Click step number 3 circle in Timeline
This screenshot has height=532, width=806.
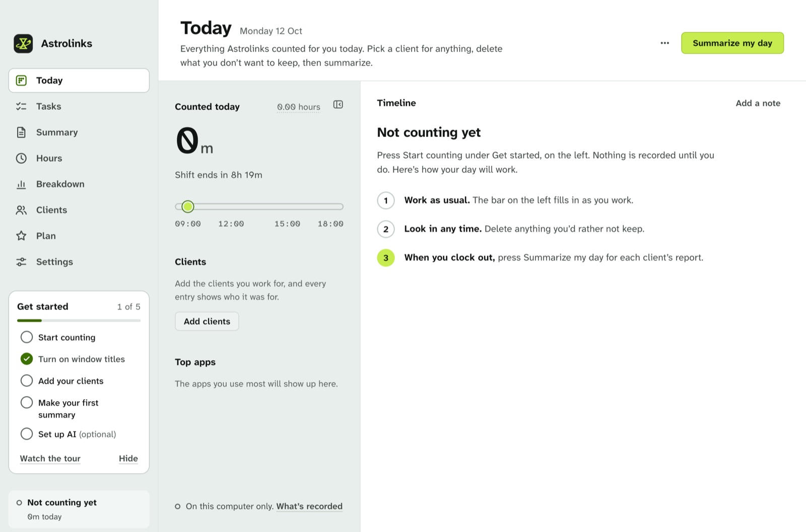click(386, 258)
